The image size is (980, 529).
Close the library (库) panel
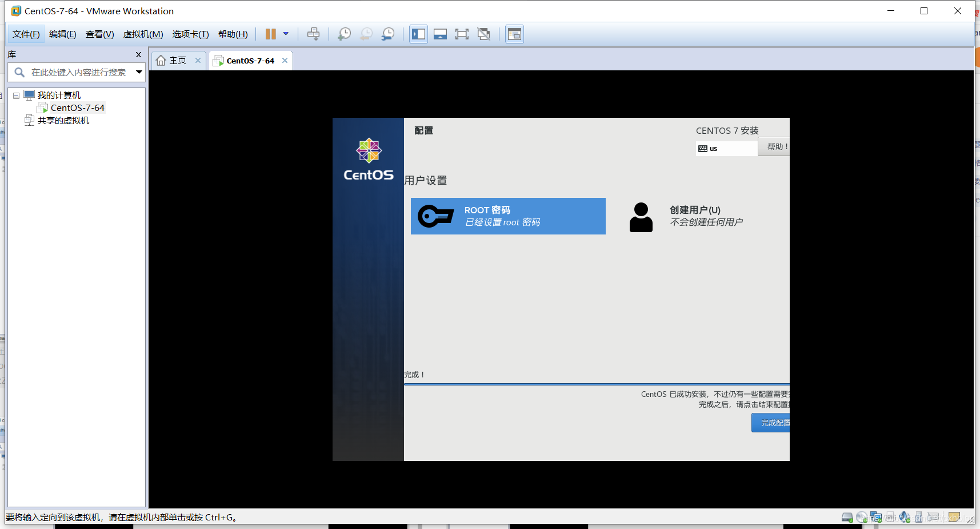[138, 54]
